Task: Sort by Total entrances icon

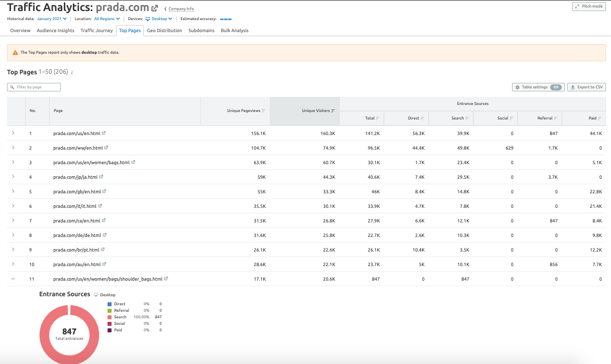Action: (x=378, y=118)
